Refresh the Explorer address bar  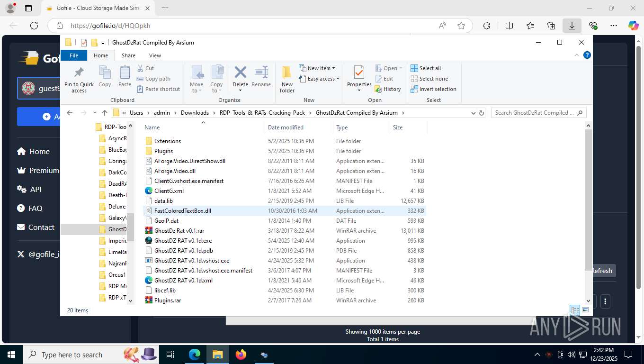click(x=482, y=113)
